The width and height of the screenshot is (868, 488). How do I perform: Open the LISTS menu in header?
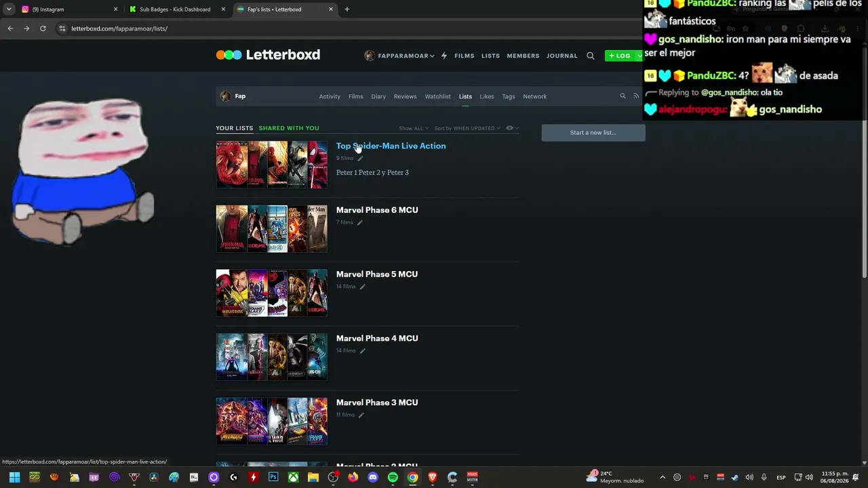[x=490, y=56]
